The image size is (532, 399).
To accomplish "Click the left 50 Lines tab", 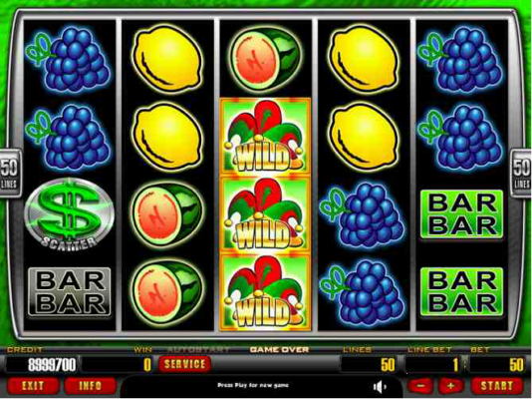I will click(10, 174).
